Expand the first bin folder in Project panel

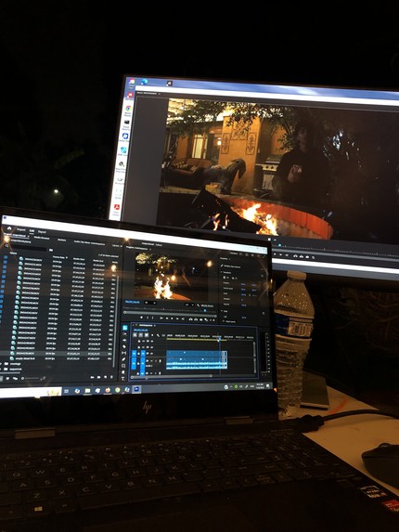tap(1, 364)
